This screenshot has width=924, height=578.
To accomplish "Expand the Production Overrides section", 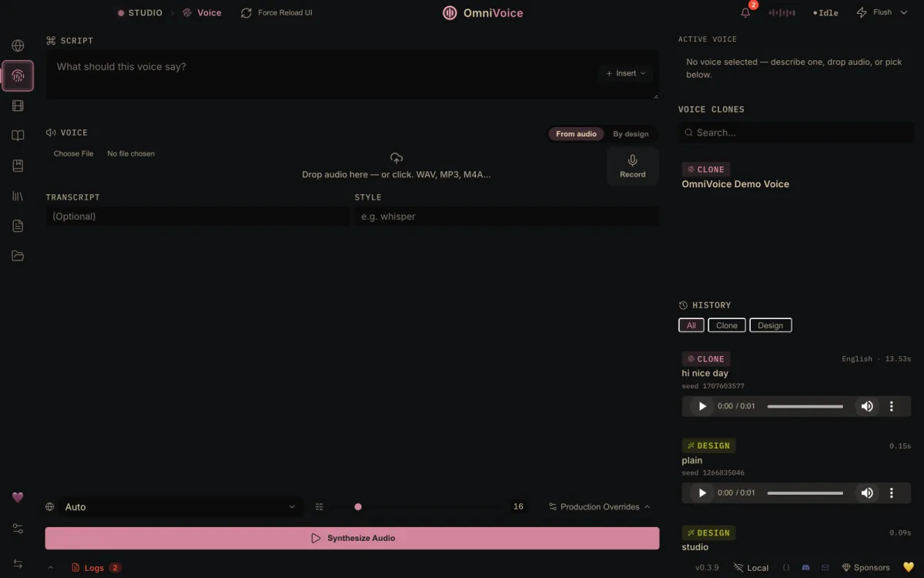I will 599,506.
